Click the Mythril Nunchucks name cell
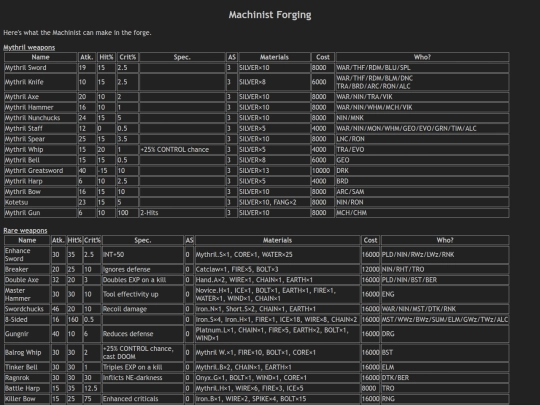This screenshot has width=540, height=405. pos(40,118)
